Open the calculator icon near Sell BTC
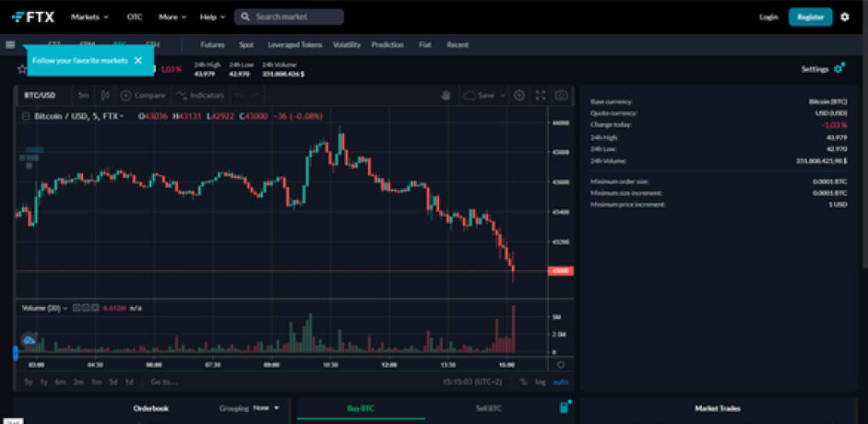 [564, 408]
